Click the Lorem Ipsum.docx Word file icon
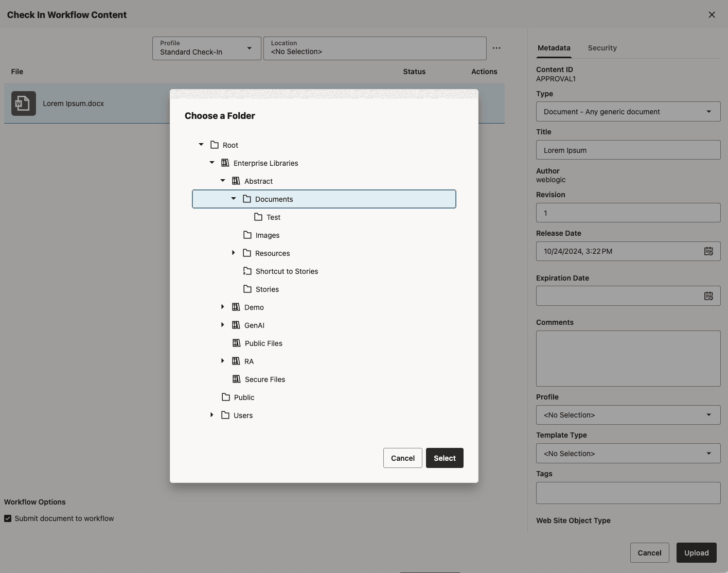Viewport: 728px width, 573px height. 24,103
